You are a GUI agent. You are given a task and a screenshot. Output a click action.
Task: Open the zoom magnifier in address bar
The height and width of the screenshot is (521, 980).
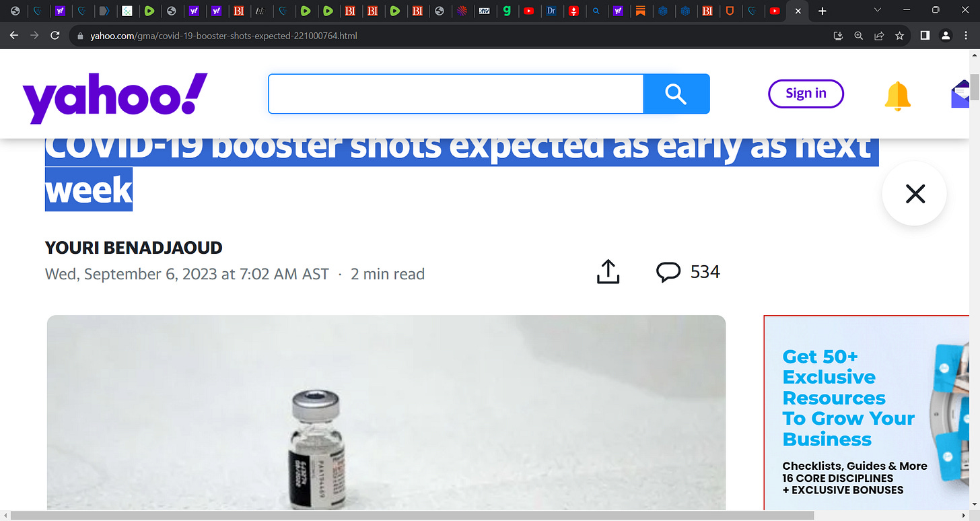[x=858, y=36]
